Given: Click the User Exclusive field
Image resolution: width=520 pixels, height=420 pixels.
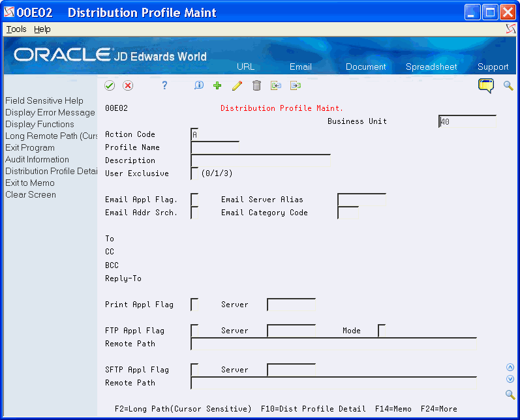Looking at the screenshot, I should point(194,173).
